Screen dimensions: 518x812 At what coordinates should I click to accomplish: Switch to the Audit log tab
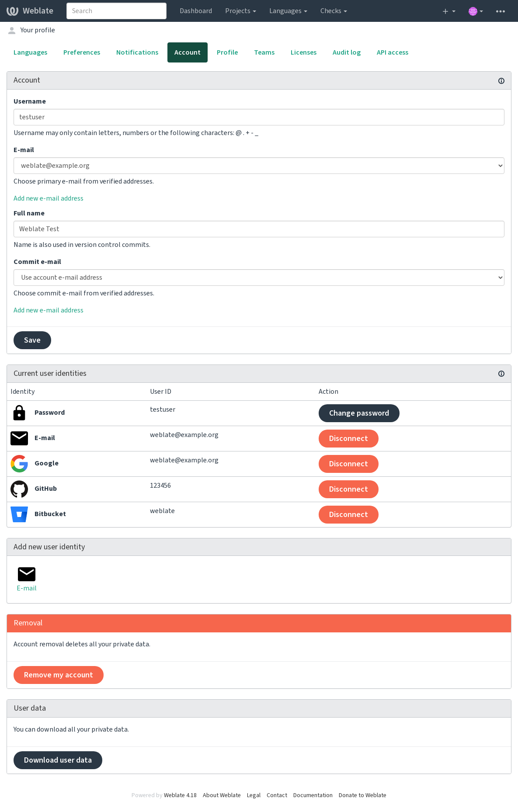click(x=347, y=52)
